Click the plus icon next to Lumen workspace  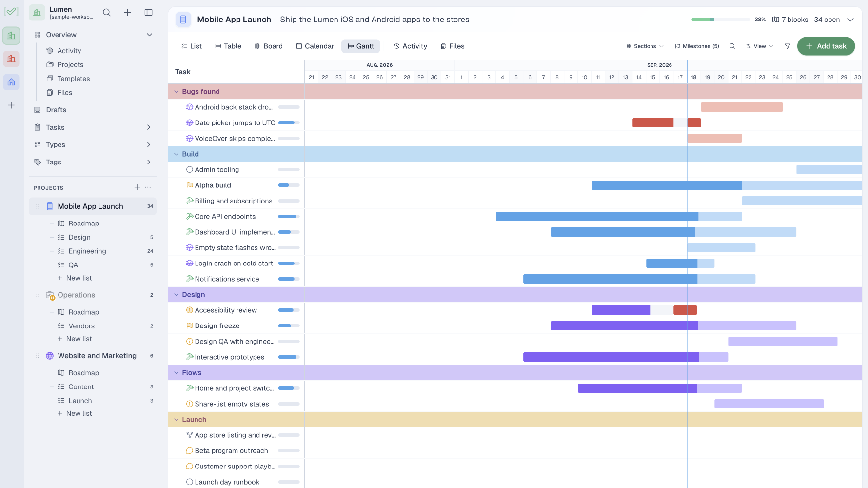(127, 13)
